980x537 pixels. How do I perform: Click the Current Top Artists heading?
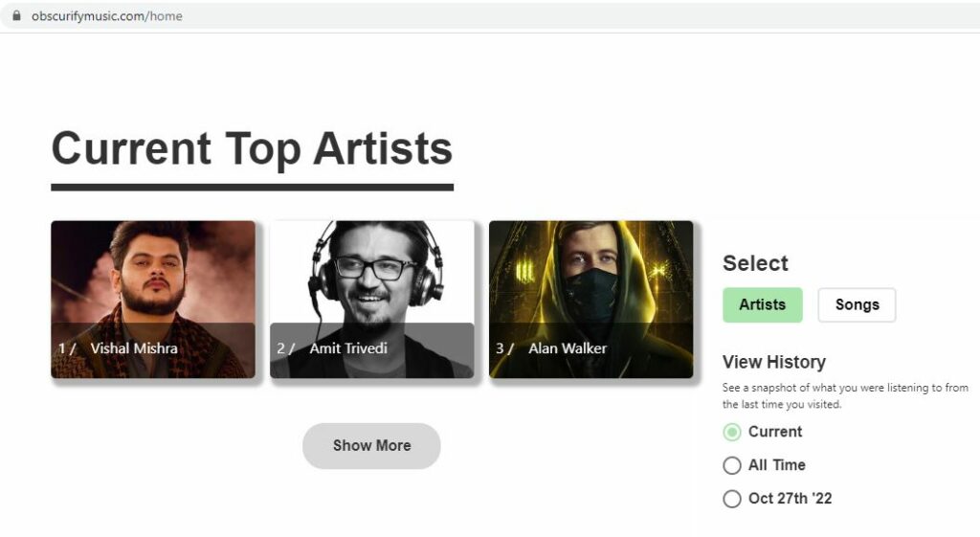tap(252, 149)
